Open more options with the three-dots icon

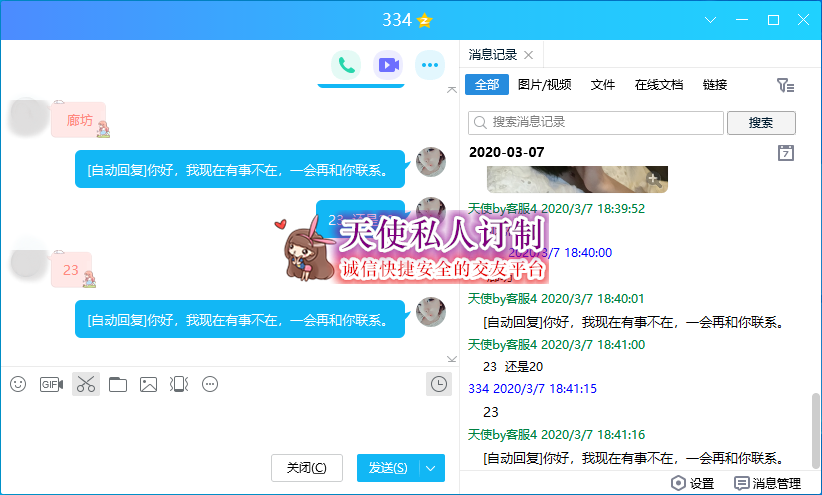click(430, 65)
